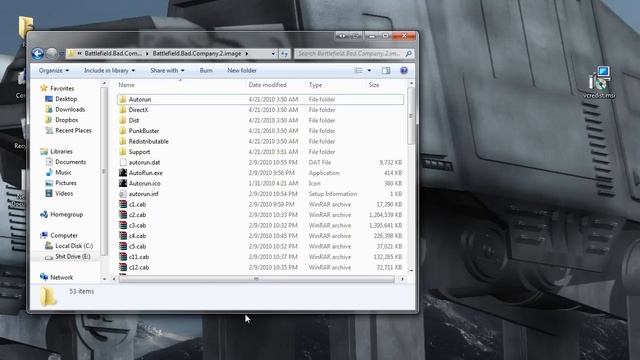
Task: Sort by Name column header
Action: tap(127, 85)
